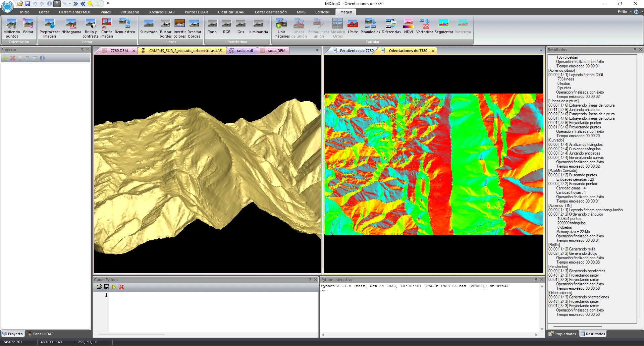This screenshot has height=346, width=644.
Task: Open left document tabs list dropdown
Action: click(317, 50)
